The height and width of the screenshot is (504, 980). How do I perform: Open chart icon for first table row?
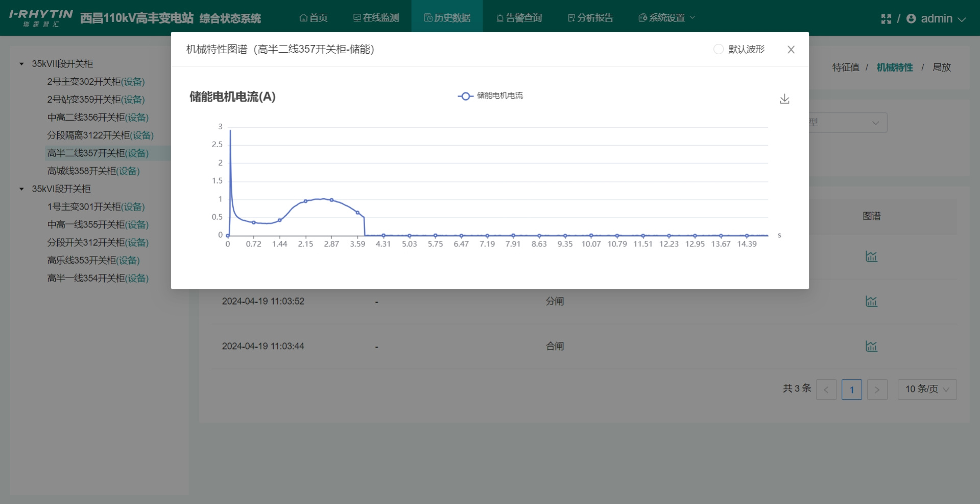871,257
